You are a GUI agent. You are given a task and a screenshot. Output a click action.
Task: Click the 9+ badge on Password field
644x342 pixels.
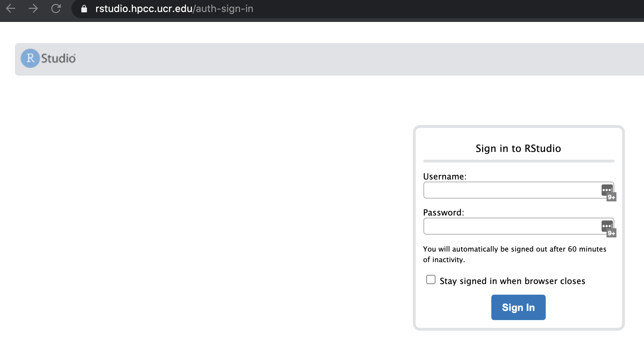[x=611, y=233]
